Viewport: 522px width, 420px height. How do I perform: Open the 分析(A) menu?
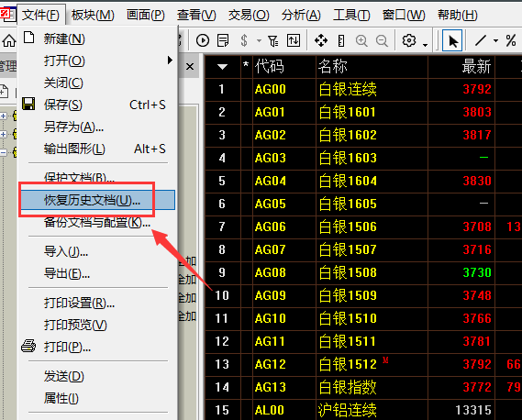pos(301,15)
